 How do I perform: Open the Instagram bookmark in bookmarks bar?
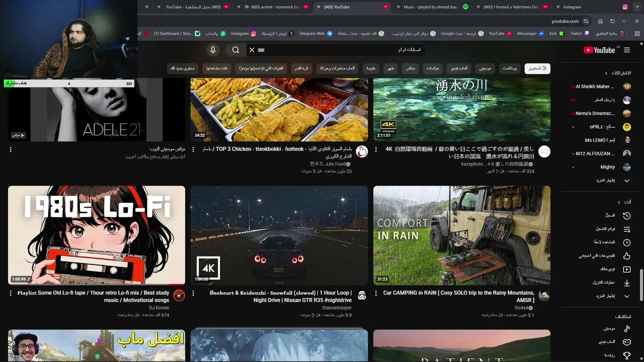[x=244, y=33]
